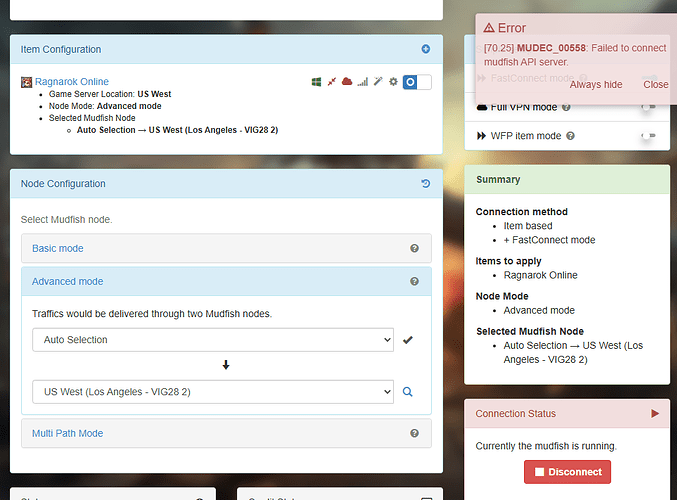Image resolution: width=677 pixels, height=500 pixels.
Task: Click the Ragnarok Online game thumbnail icon
Action: 26,82
